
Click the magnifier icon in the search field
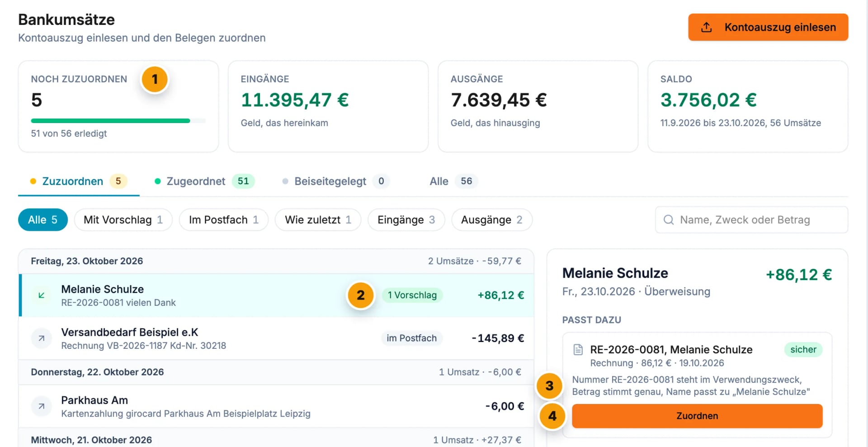668,220
